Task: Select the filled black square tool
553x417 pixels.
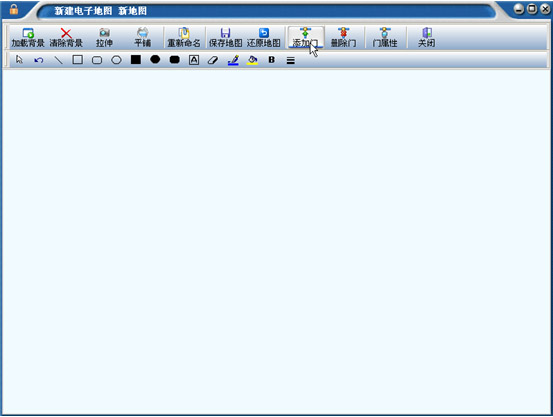Action: [136, 60]
